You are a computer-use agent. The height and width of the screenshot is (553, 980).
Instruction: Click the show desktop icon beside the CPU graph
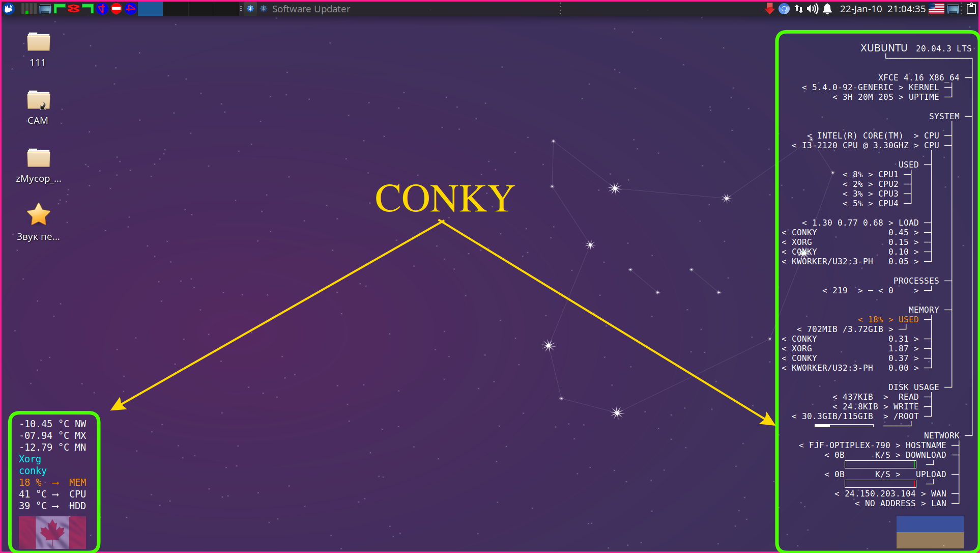tap(45, 9)
